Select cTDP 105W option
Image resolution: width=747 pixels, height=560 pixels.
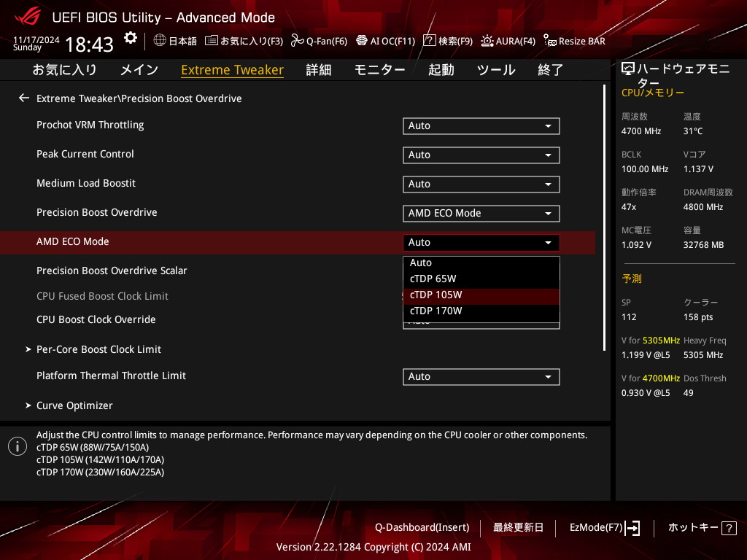click(481, 295)
